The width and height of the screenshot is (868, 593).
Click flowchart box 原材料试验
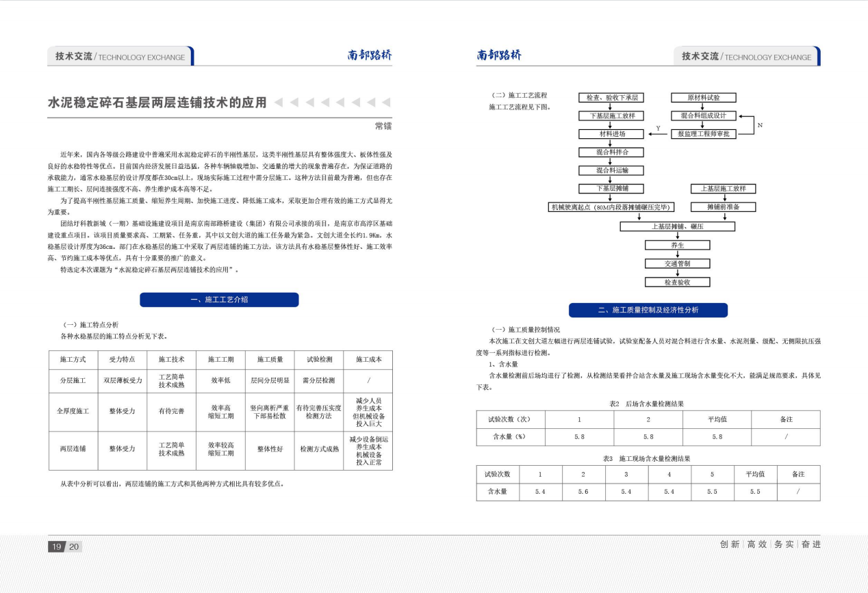pos(703,98)
